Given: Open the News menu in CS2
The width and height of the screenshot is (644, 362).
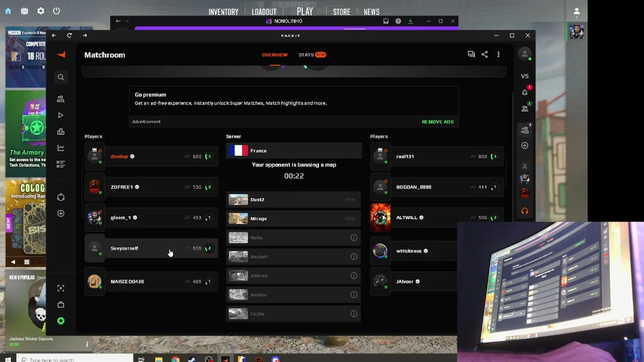Looking at the screenshot, I should click(371, 12).
